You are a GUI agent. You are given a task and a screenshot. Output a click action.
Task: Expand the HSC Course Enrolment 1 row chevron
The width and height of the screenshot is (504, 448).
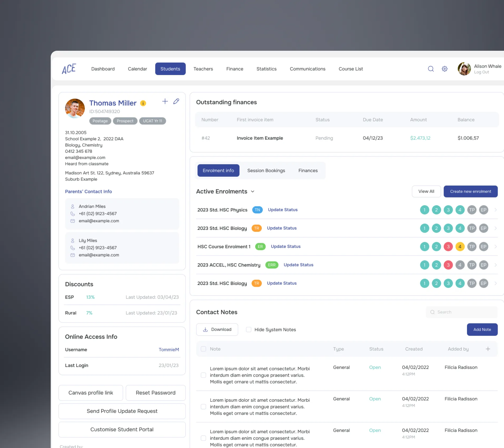coord(495,247)
